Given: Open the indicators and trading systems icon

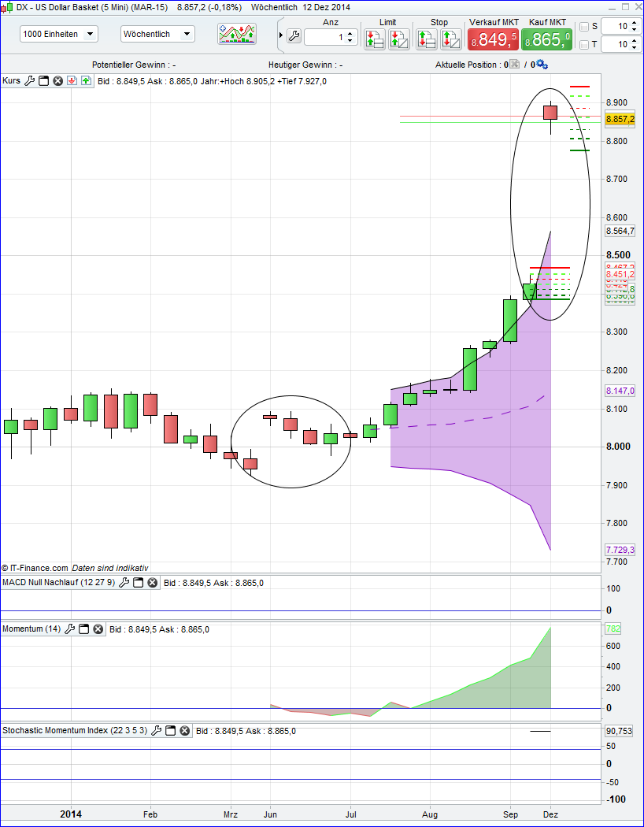Looking at the screenshot, I should pyautogui.click(x=237, y=34).
